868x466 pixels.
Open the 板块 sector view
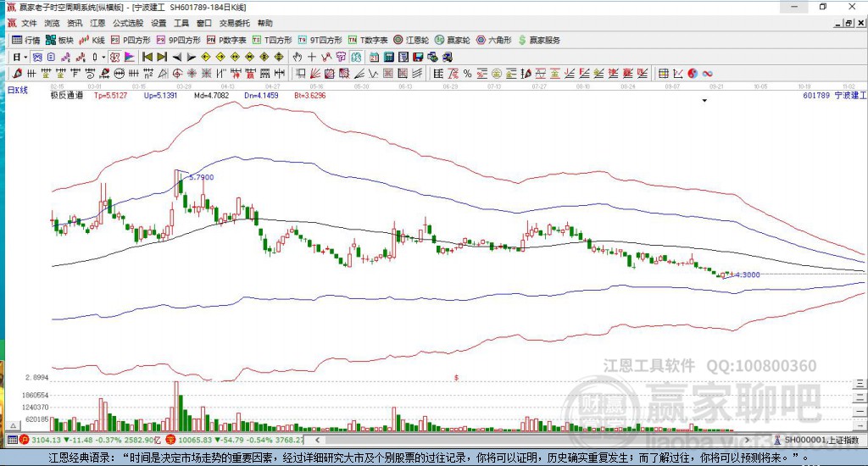59,40
